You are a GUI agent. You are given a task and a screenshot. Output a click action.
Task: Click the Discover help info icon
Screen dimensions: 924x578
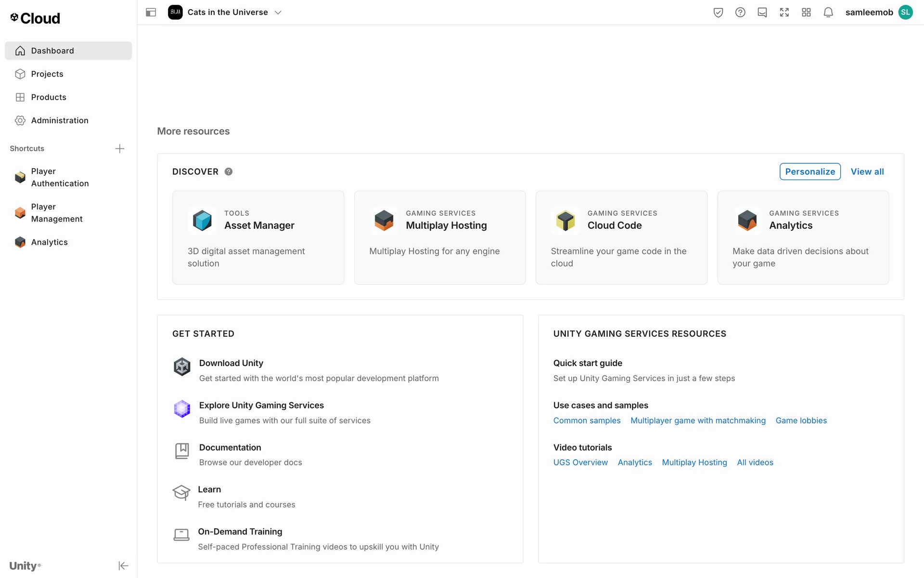[x=229, y=172]
